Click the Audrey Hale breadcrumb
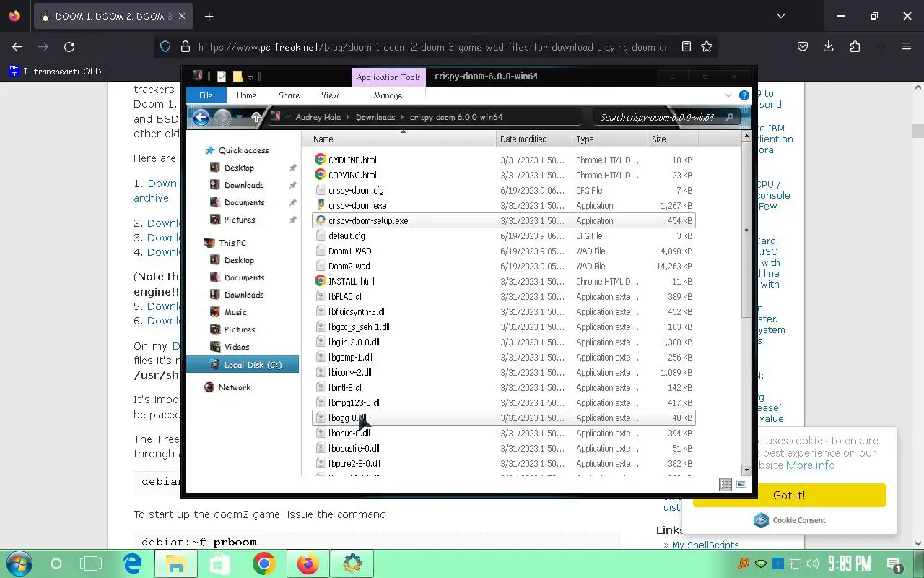924x578 pixels. click(x=318, y=117)
